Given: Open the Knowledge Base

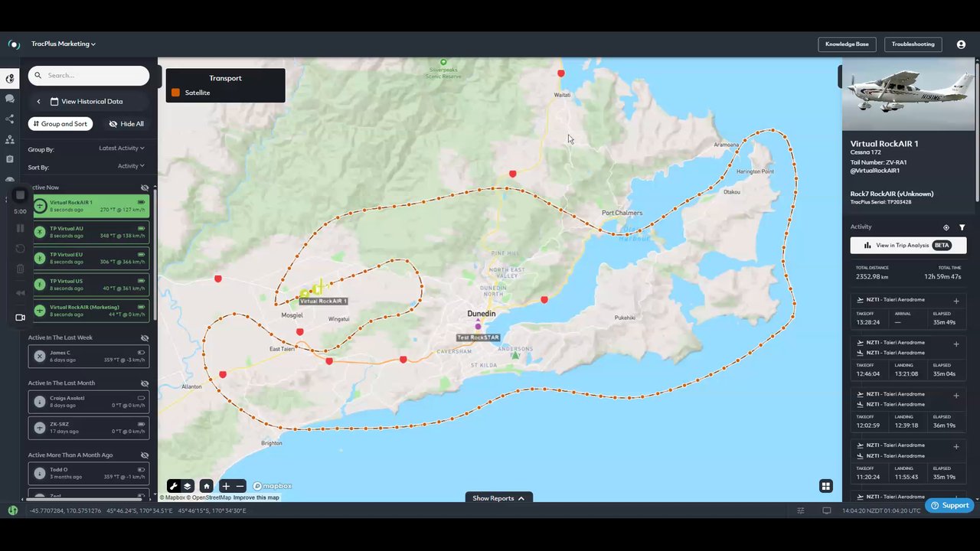Looking at the screenshot, I should point(847,44).
